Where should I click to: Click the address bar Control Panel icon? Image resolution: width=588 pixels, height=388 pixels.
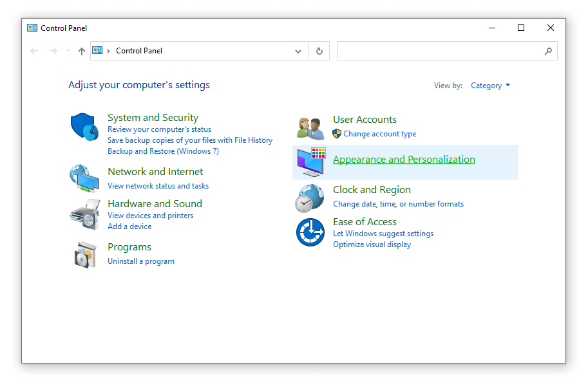coord(97,51)
